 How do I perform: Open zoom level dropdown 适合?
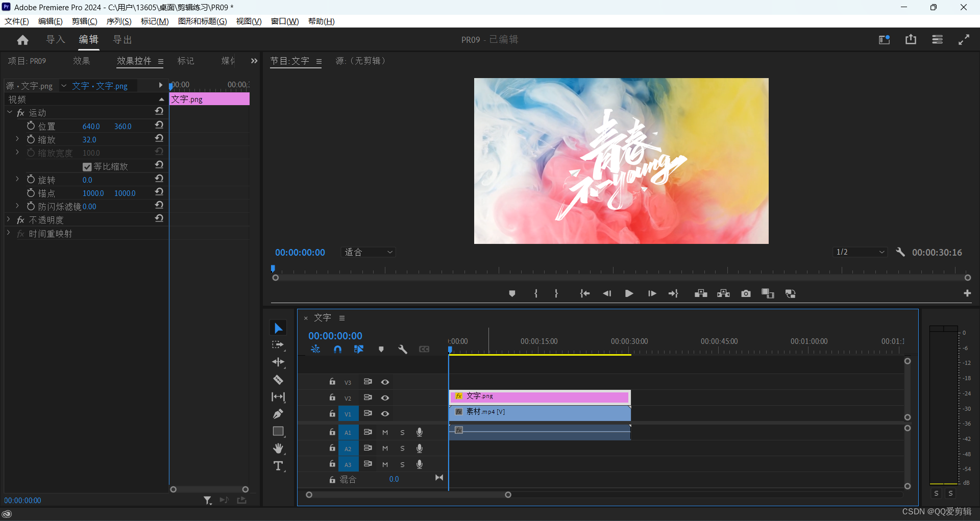368,252
